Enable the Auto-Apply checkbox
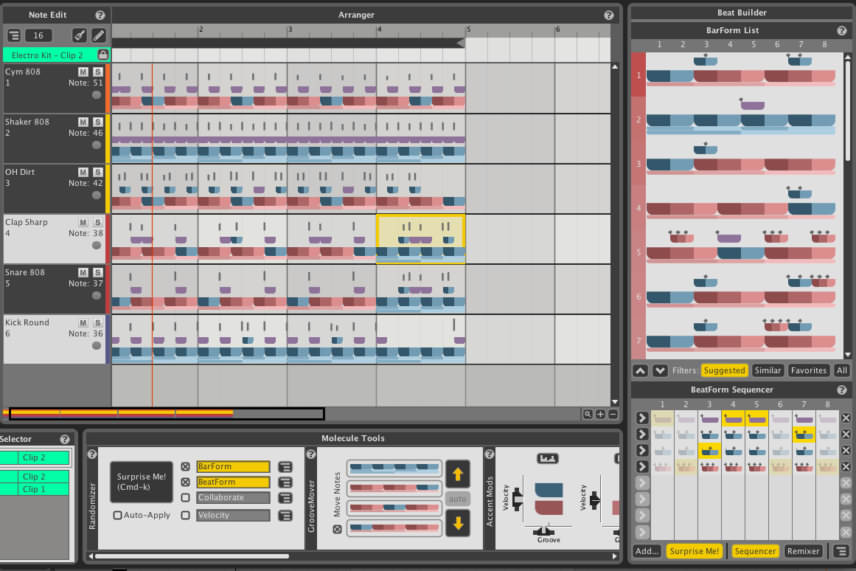The width and height of the screenshot is (856, 571). click(x=117, y=515)
